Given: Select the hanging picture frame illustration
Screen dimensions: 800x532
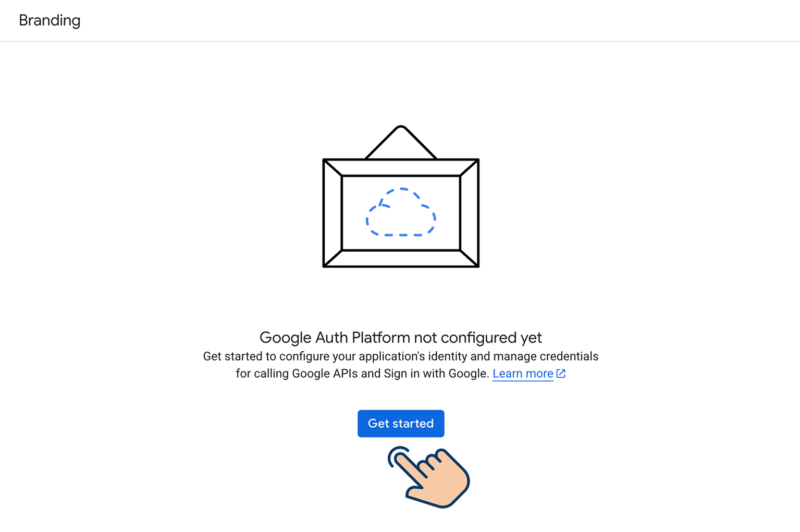Looking at the screenshot, I should click(x=401, y=196).
